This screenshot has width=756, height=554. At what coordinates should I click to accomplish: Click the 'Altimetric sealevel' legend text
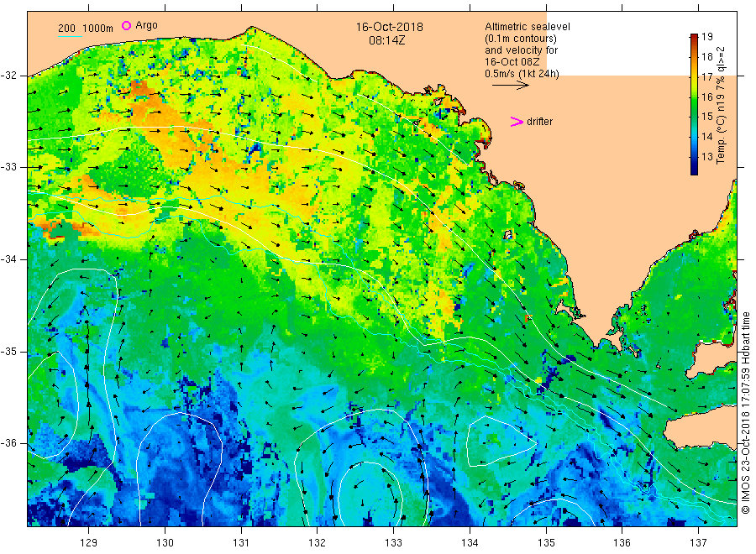point(528,27)
